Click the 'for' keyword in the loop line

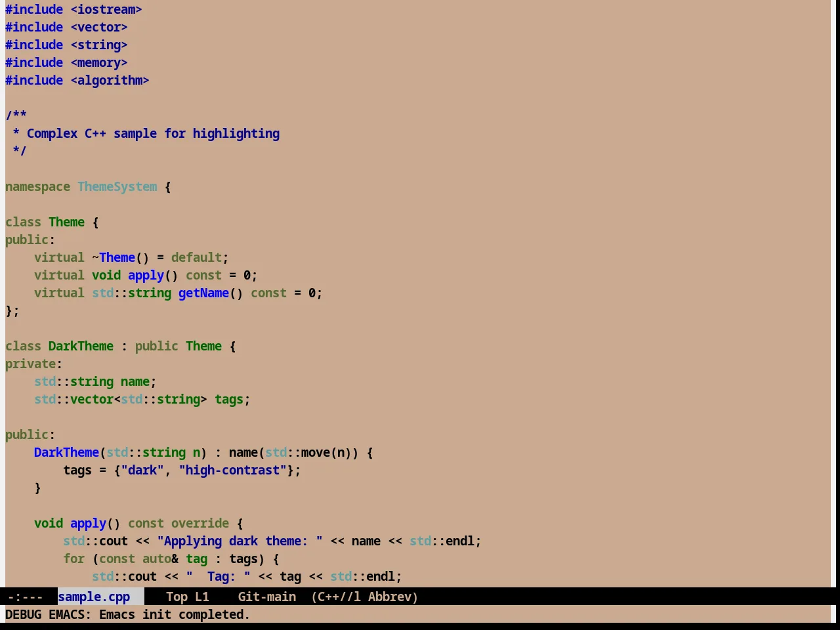[73, 558]
